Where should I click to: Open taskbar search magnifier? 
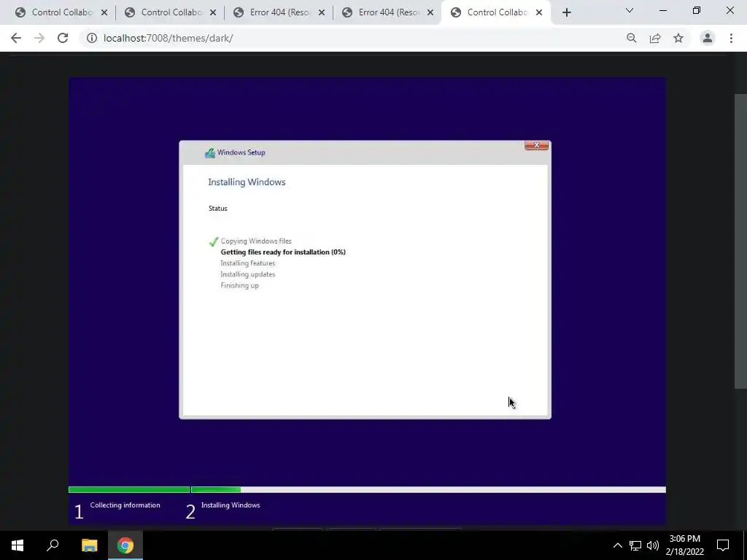[53, 545]
